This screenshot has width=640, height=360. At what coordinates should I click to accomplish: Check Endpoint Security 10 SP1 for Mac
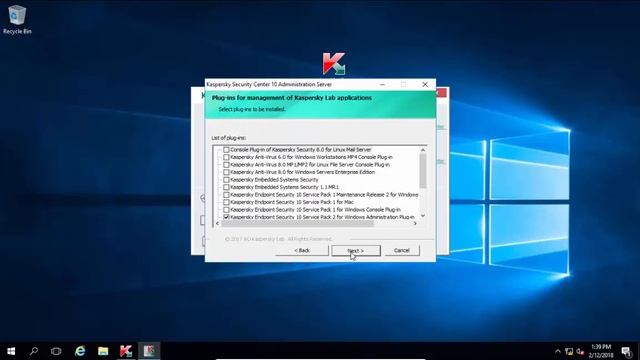coord(226,202)
